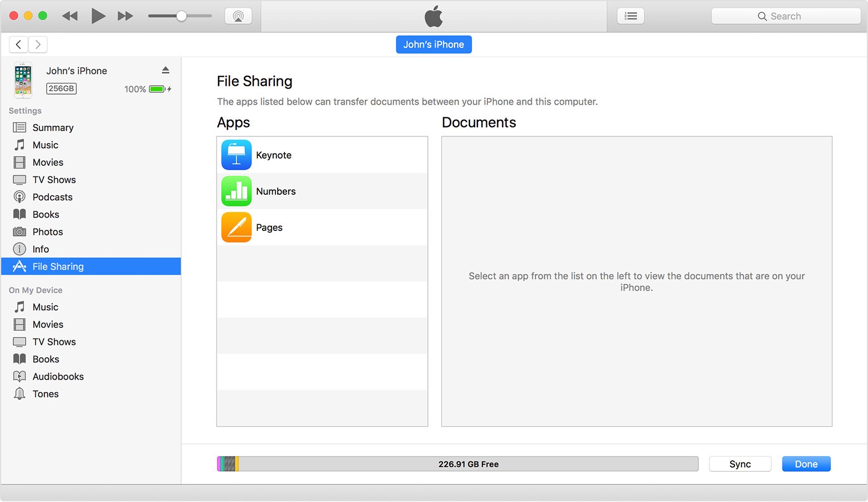868x502 pixels.
Task: Adjust the volume slider knob
Action: coord(181,16)
